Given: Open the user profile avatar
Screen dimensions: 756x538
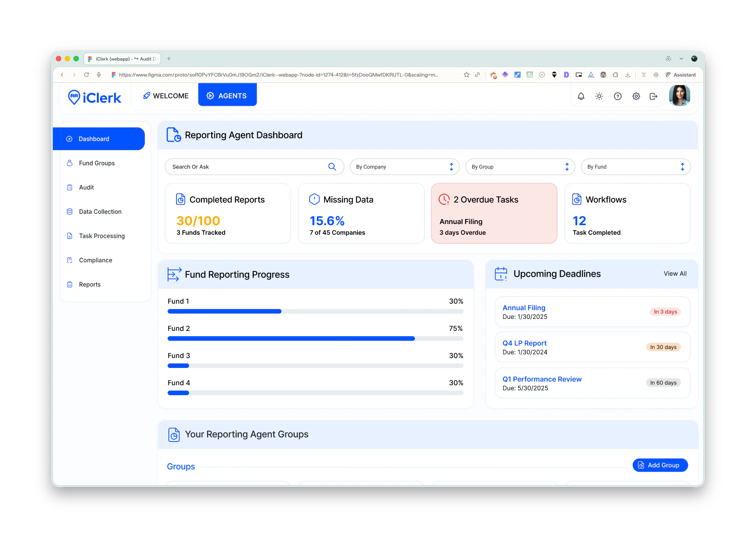Looking at the screenshot, I should click(x=679, y=96).
